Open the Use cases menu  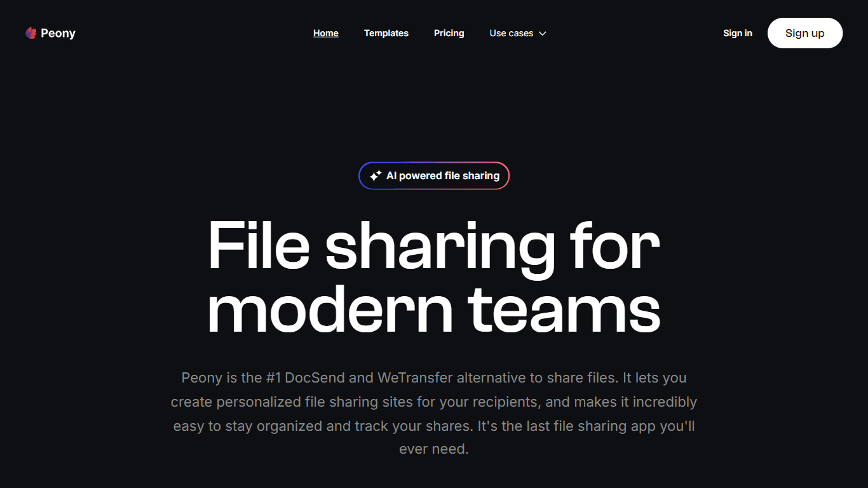point(518,33)
